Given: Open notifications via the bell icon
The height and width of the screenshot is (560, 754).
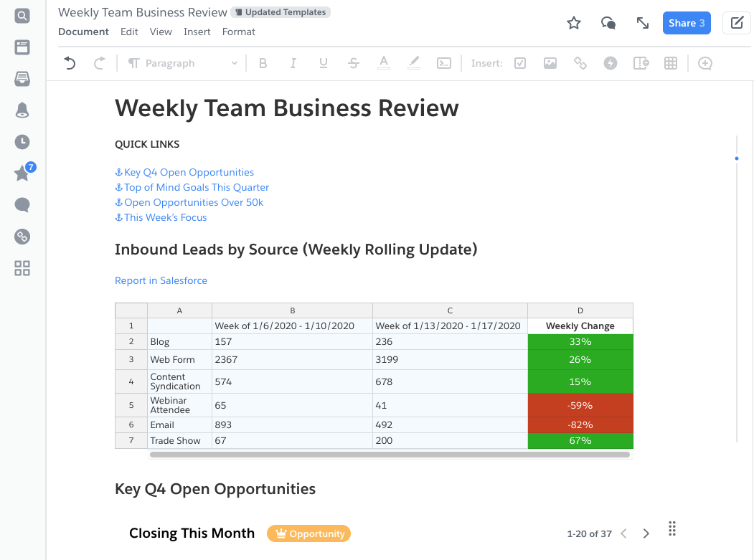Looking at the screenshot, I should 22,110.
